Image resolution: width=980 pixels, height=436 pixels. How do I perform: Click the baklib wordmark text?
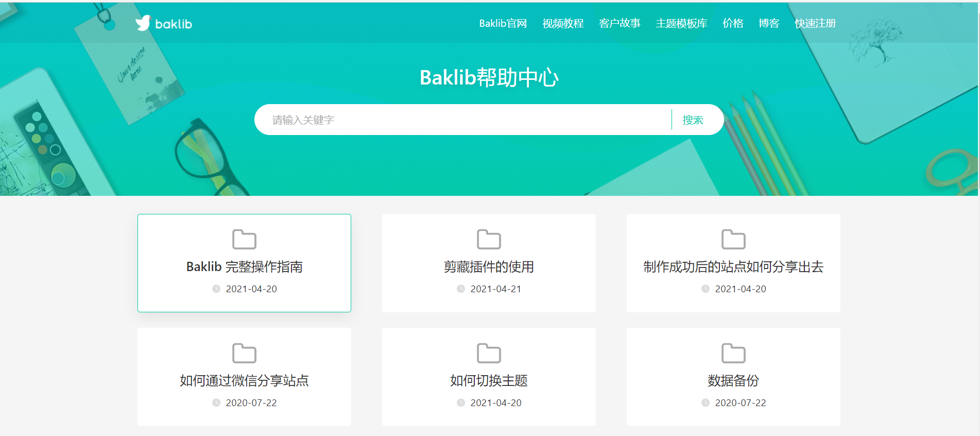174,24
